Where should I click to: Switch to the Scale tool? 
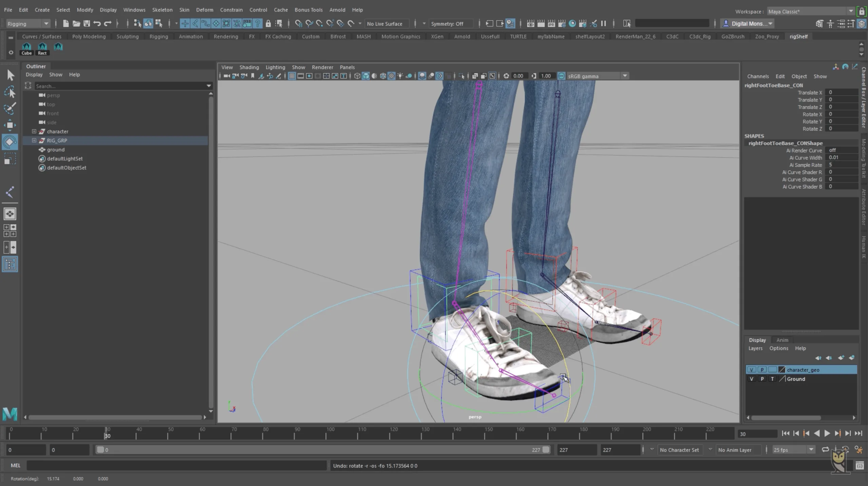10,158
